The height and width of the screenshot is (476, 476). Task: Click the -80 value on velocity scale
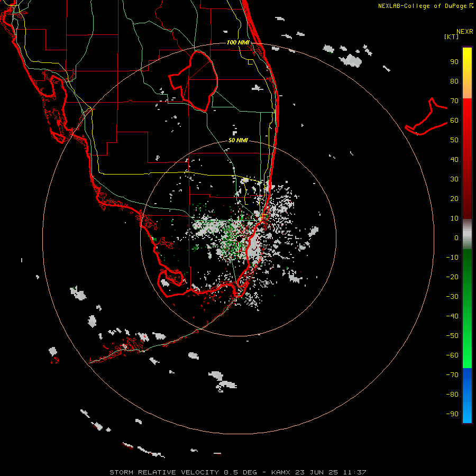[452, 395]
